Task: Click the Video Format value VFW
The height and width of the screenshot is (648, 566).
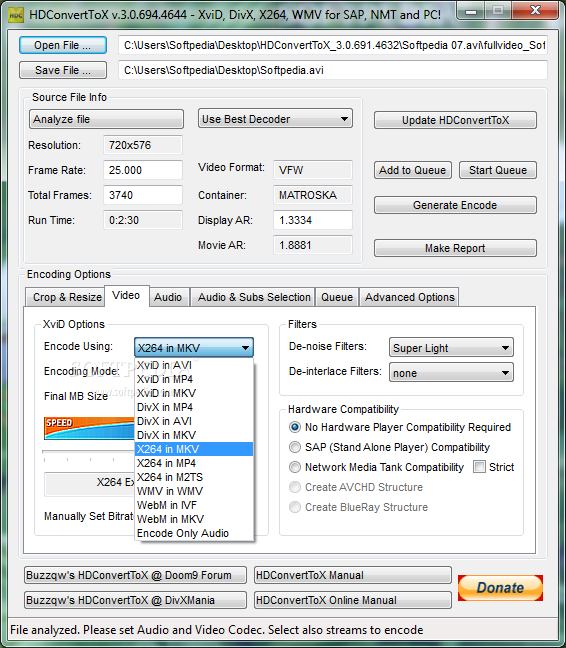Action: pos(313,170)
